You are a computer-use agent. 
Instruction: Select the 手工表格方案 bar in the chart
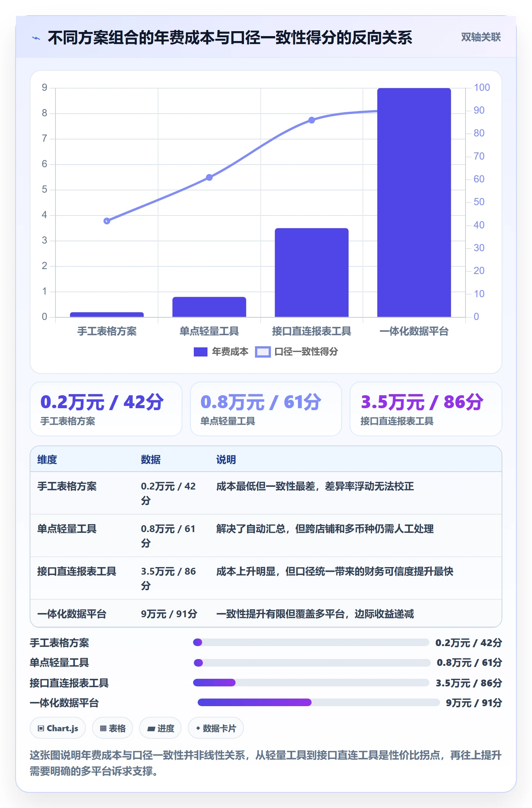pos(107,315)
